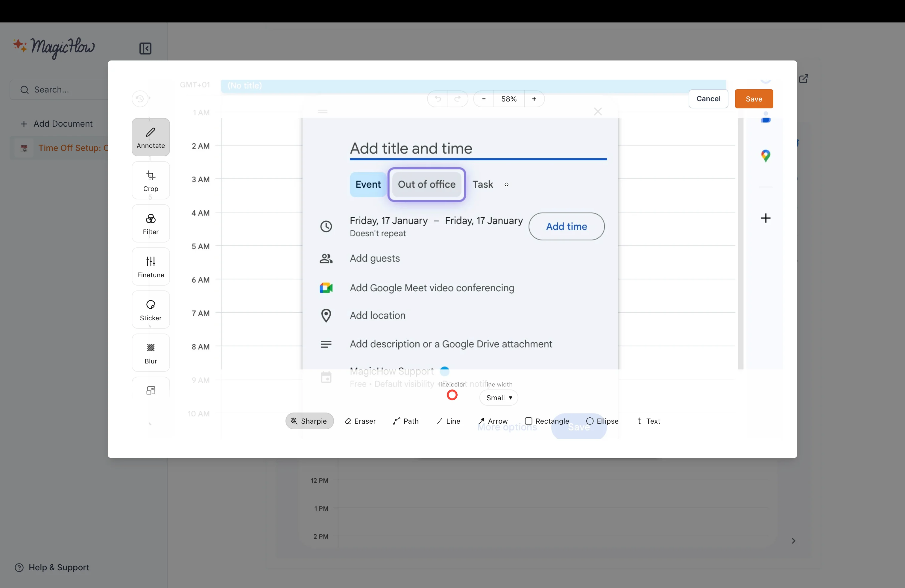
Task: Select the Filter tool
Action: [150, 224]
